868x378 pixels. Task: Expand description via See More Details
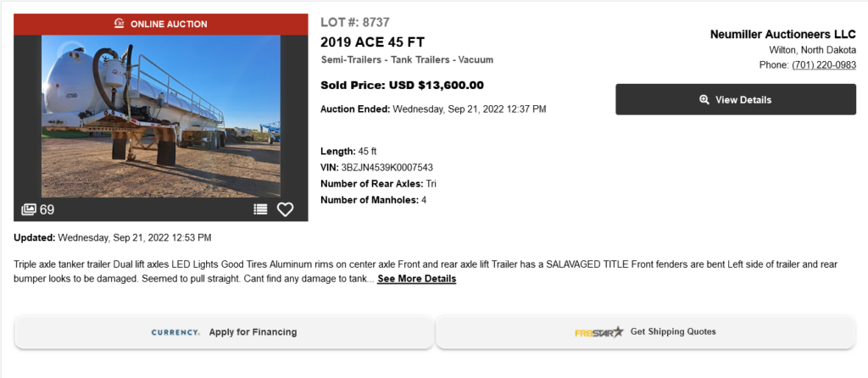pos(417,279)
